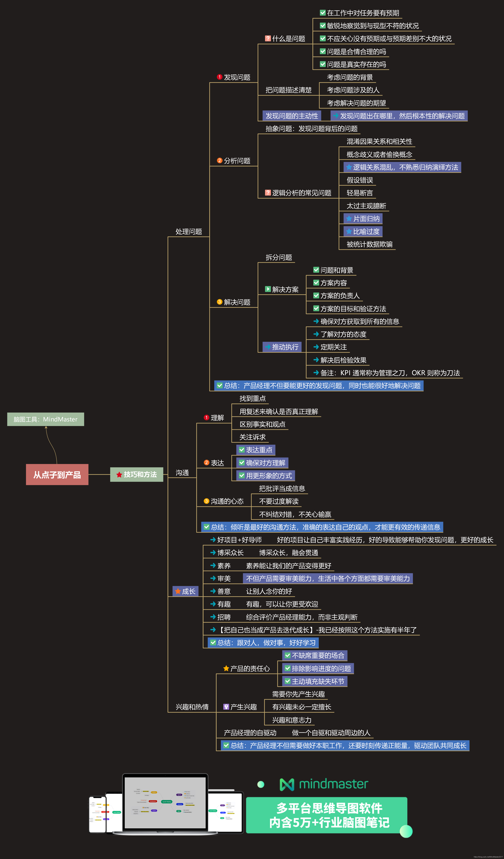The image size is (504, 859).
Task: Click the blue star icon before 片面归纳
Action: pyautogui.click(x=349, y=219)
